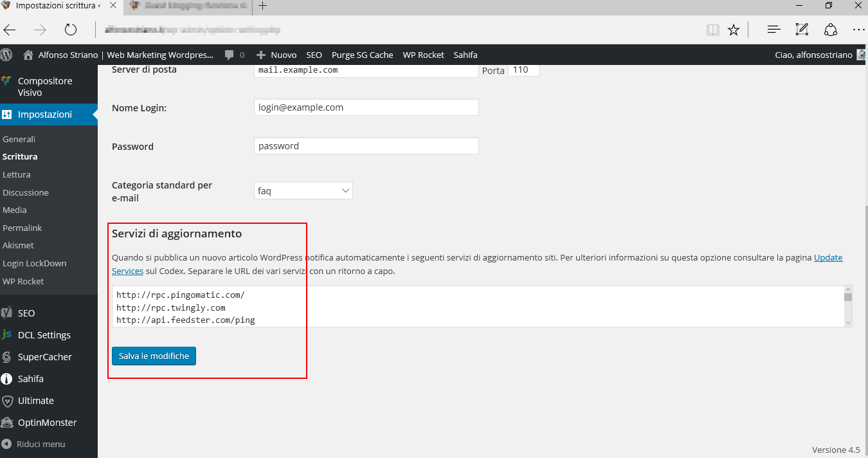Select the SEO item in sidebar
The width and height of the screenshot is (868, 458).
26,313
